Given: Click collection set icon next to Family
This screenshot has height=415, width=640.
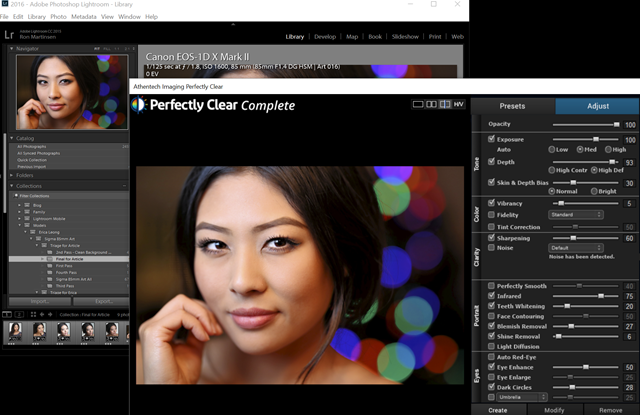Looking at the screenshot, I should point(27,212).
